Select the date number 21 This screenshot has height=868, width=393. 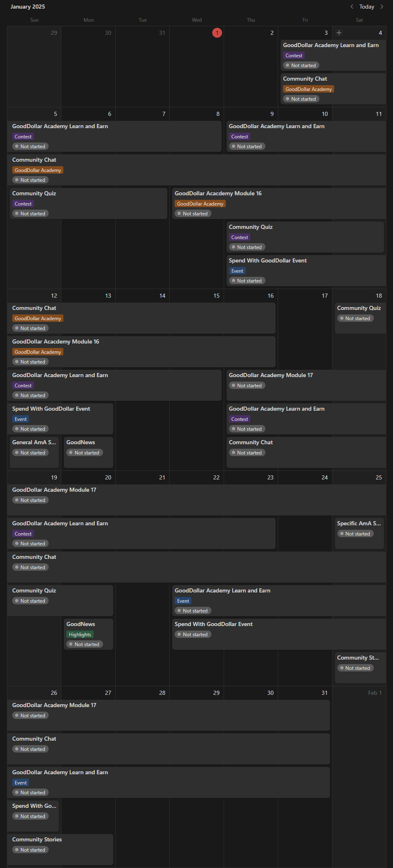162,477
